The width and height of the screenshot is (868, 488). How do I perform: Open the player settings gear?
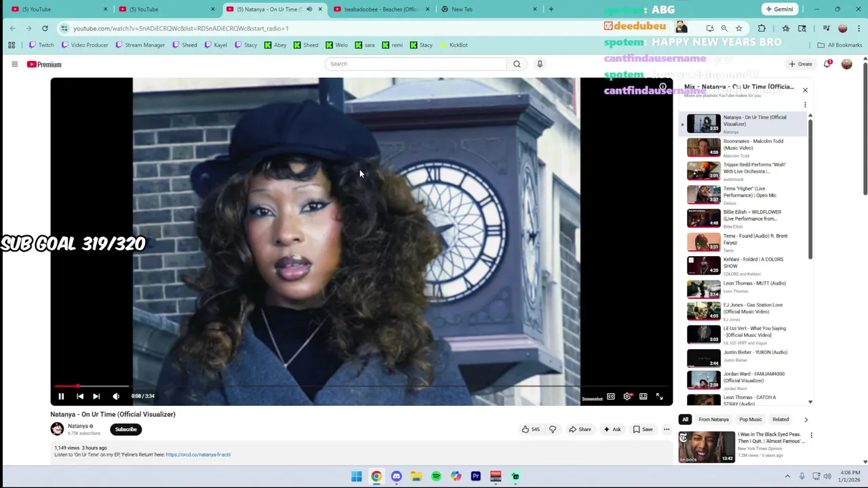(x=627, y=396)
